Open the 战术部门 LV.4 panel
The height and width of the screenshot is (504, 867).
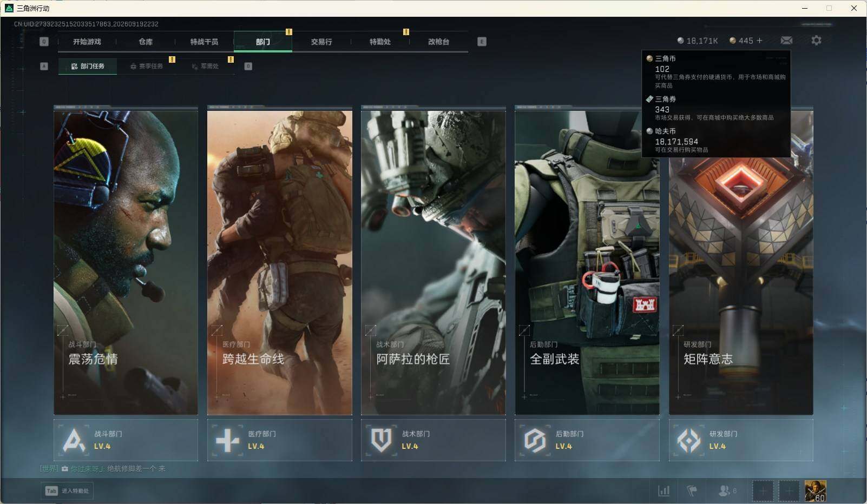pyautogui.click(x=433, y=440)
